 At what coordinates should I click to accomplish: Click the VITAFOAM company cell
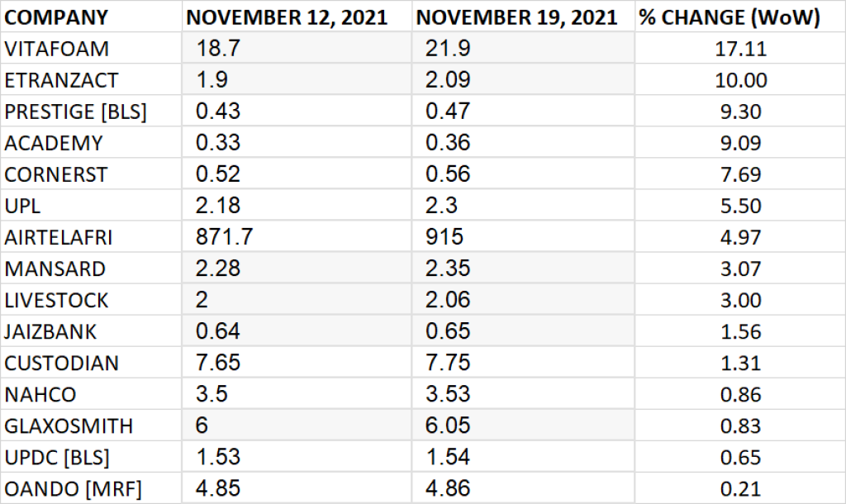tap(91, 48)
